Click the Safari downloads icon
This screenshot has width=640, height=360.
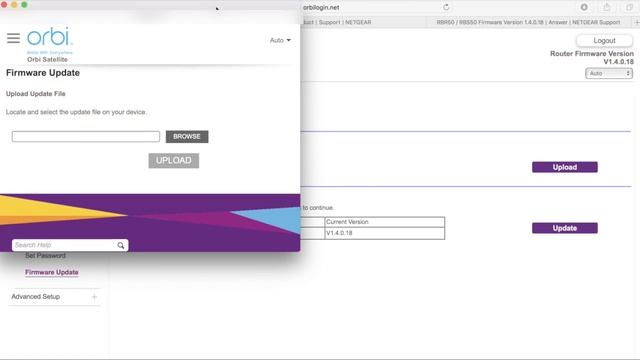click(584, 7)
